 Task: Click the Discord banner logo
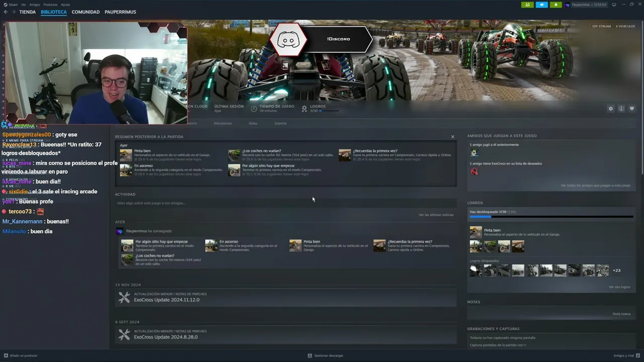coord(288,39)
